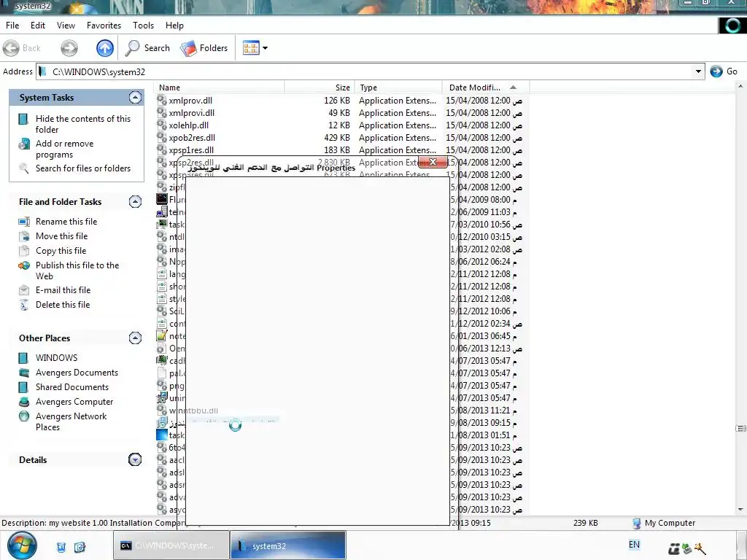Image resolution: width=747 pixels, height=560 pixels.
Task: Click the second quick launch icon
Action: coord(80,547)
